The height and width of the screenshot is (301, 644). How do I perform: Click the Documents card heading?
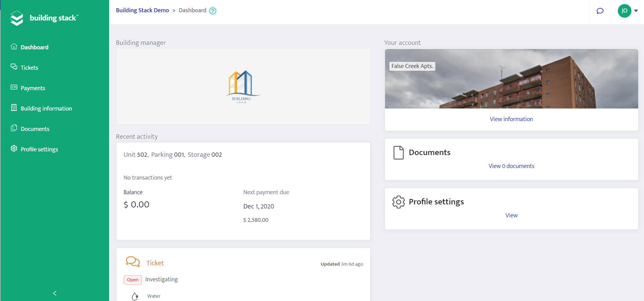coord(430,152)
